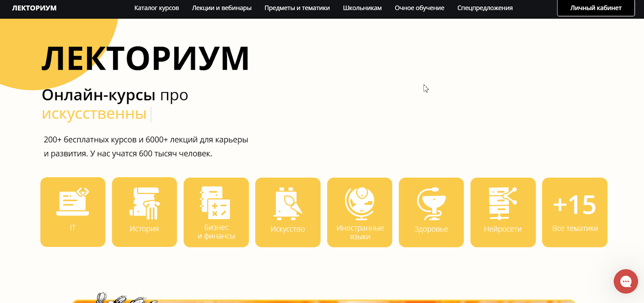
Task: View Спецпредложения menu item
Action: pos(485,8)
